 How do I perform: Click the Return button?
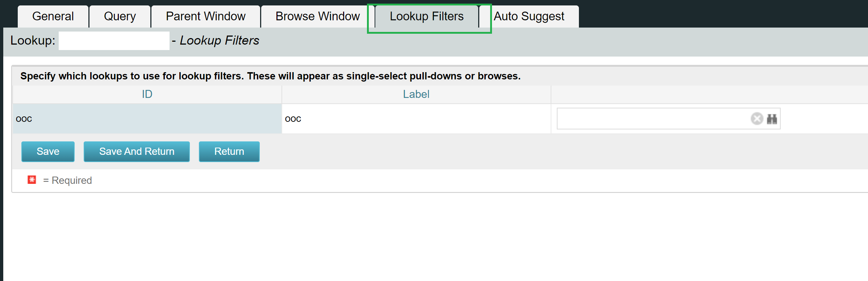click(x=229, y=152)
